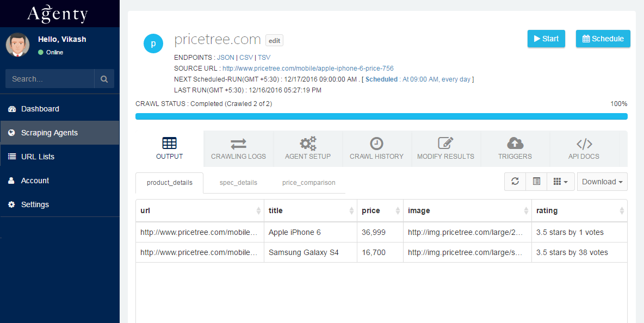Click the refresh results icon button
The image size is (644, 323).
(515, 182)
